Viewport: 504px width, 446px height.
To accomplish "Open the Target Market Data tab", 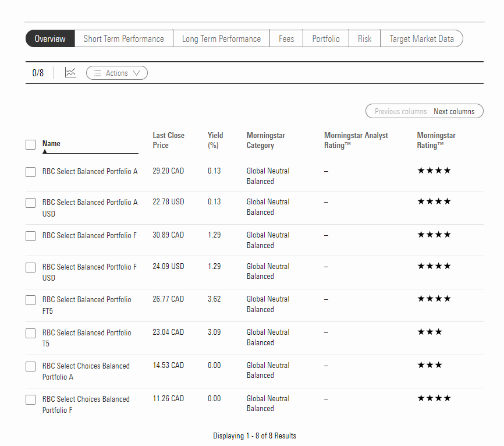I will click(x=422, y=38).
